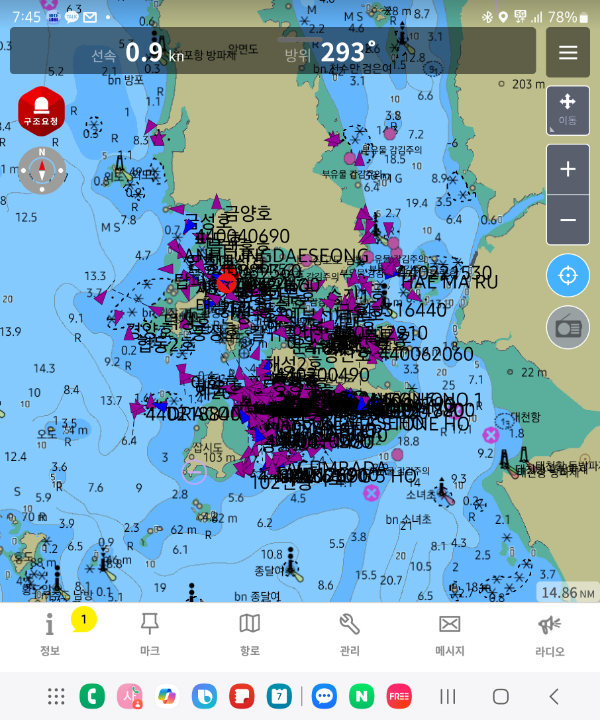This screenshot has height=720, width=600.
Task: Zoom in with the plus button
Action: click(x=568, y=170)
